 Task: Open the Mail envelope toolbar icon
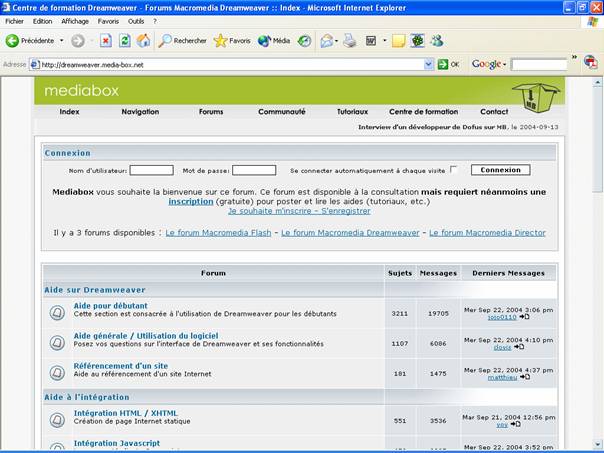point(327,41)
